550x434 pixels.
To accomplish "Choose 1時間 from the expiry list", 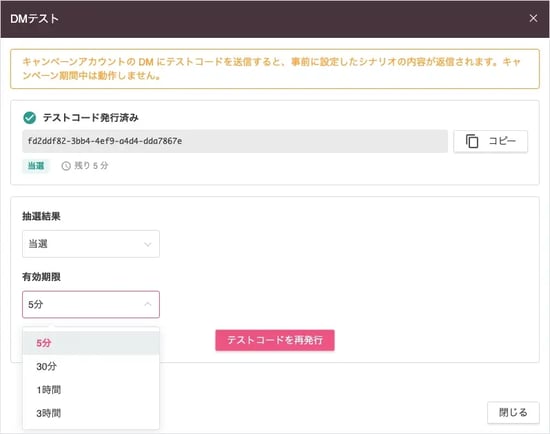I will coord(91,390).
